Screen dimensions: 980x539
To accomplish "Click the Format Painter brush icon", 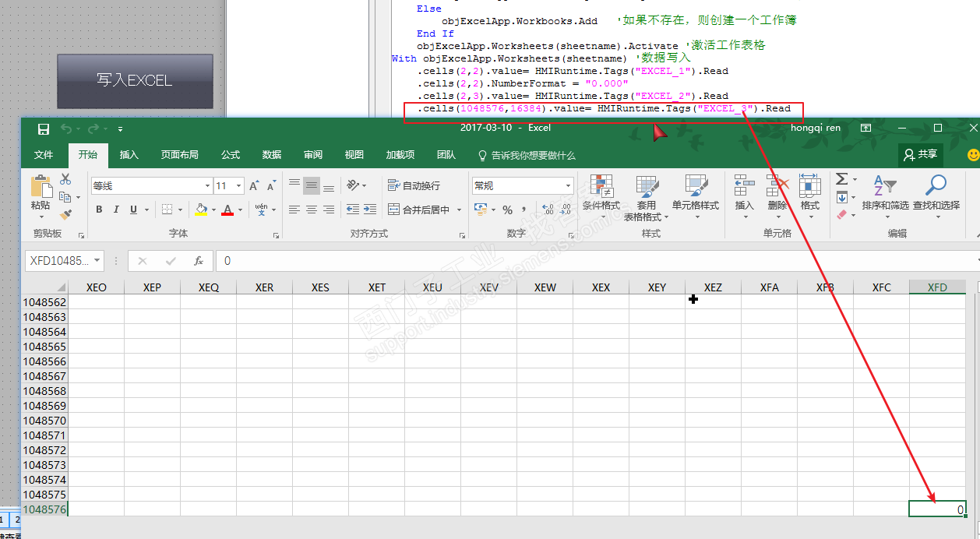I will point(65,214).
